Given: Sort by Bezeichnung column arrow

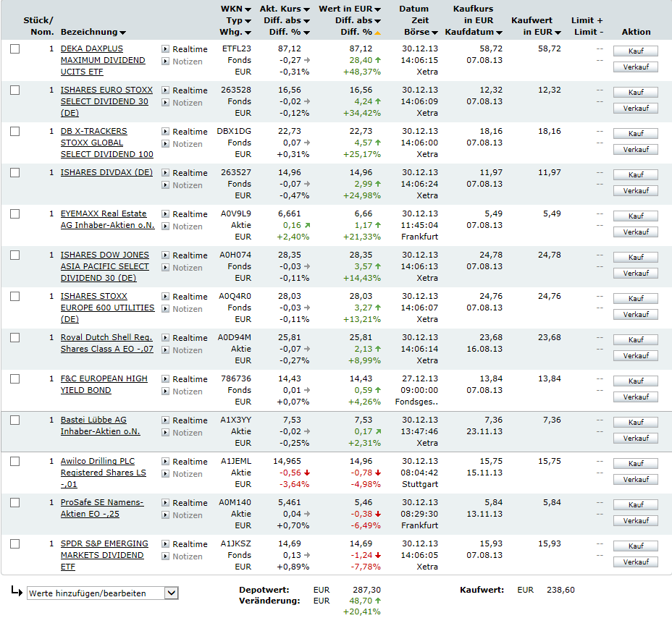Looking at the screenshot, I should [x=123, y=33].
